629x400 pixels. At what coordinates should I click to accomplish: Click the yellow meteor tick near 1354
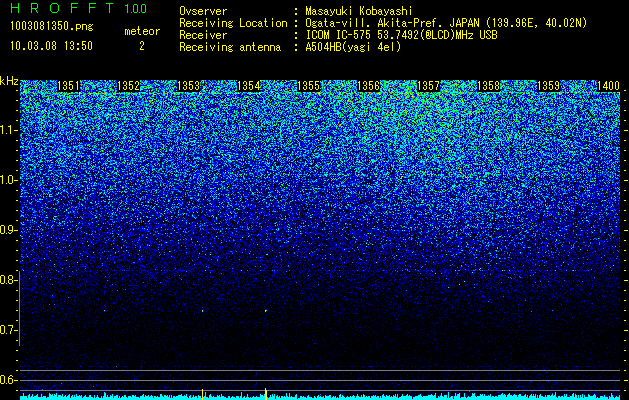pos(266,394)
